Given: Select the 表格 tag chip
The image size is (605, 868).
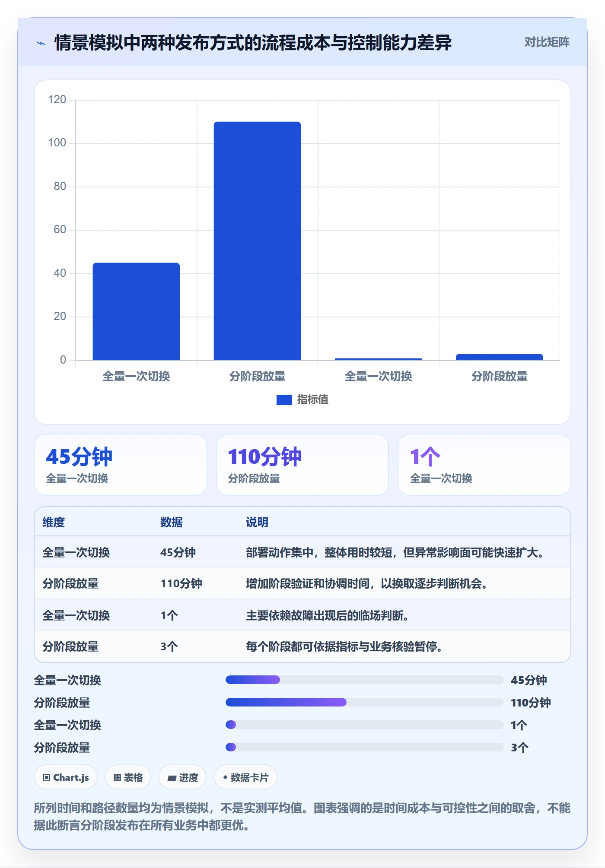Looking at the screenshot, I should 128,778.
